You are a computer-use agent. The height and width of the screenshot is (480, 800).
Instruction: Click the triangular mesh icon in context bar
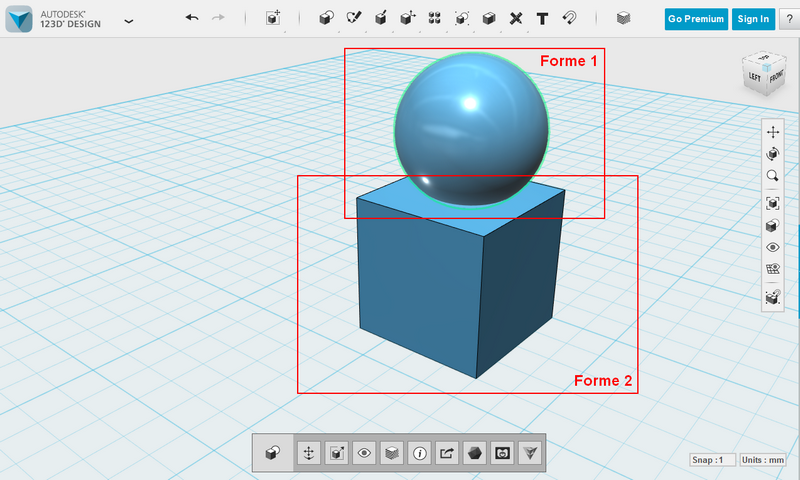[x=530, y=453]
